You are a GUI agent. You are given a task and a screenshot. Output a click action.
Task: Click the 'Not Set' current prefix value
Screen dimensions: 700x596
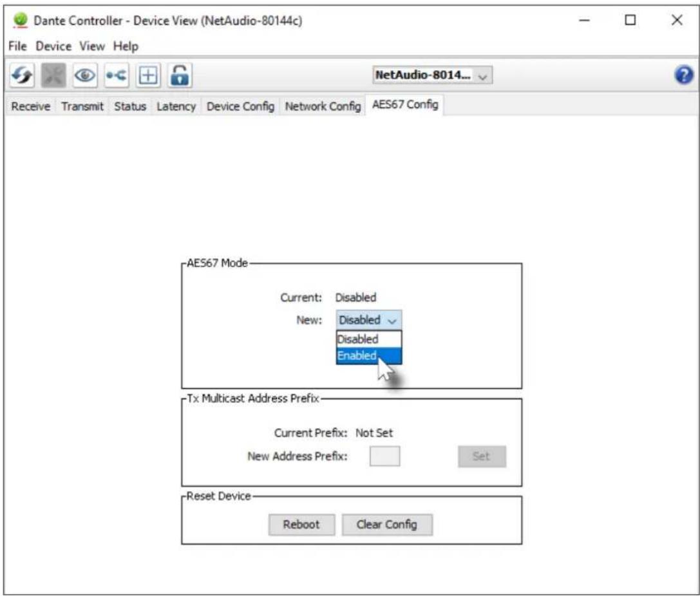click(x=374, y=433)
